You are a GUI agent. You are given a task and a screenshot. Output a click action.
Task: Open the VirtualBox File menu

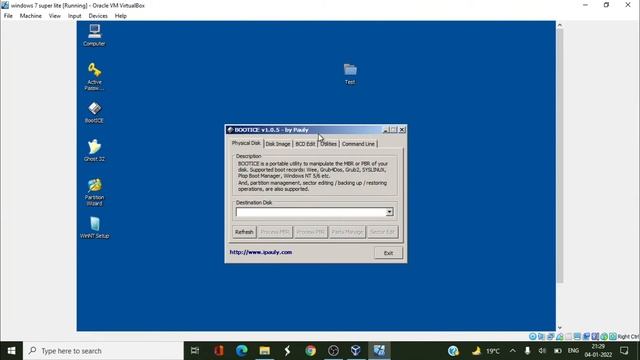(x=8, y=16)
